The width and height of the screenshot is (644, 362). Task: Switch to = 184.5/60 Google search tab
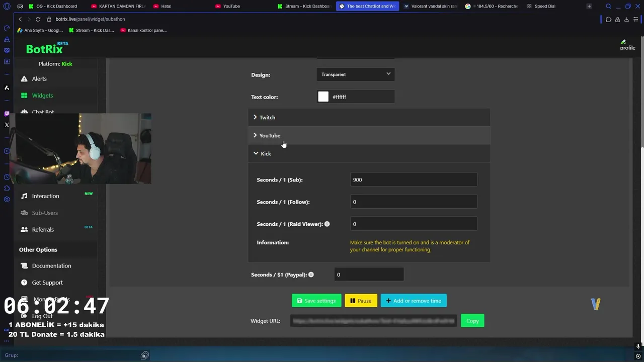tap(492, 7)
